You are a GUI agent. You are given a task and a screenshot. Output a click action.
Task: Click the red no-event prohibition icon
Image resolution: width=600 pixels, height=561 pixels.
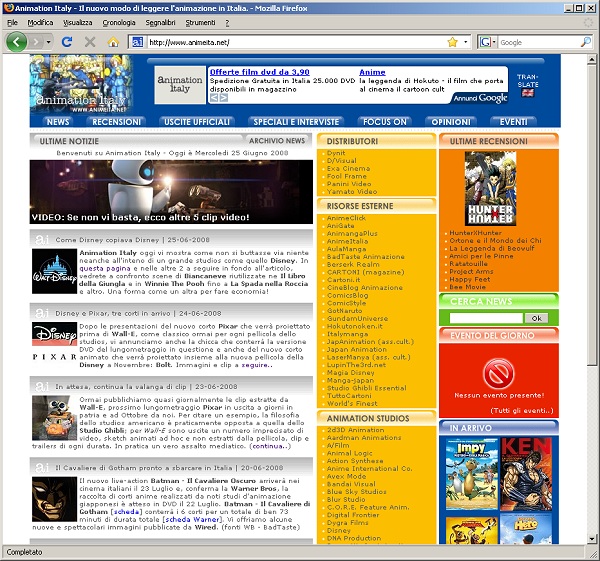click(499, 373)
